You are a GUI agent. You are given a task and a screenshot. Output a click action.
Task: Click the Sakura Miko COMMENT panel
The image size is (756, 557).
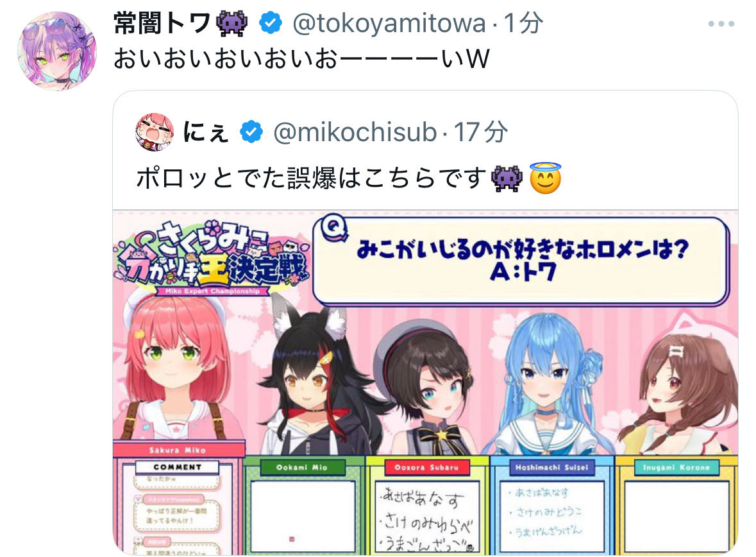pos(178,507)
